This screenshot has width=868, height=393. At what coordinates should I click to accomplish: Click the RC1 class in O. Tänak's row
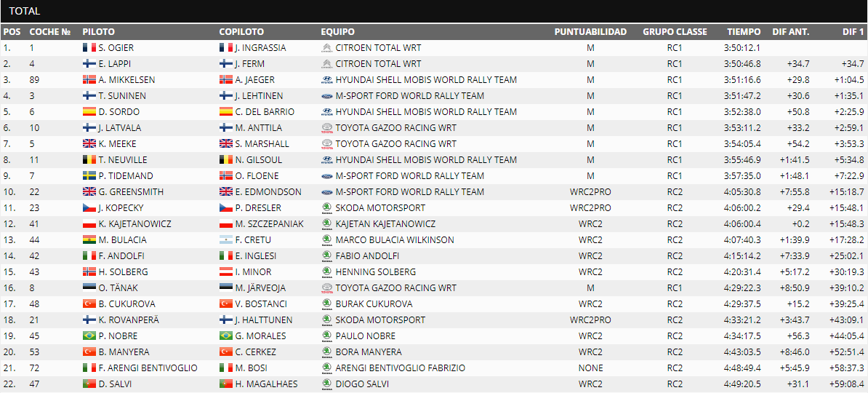click(675, 288)
